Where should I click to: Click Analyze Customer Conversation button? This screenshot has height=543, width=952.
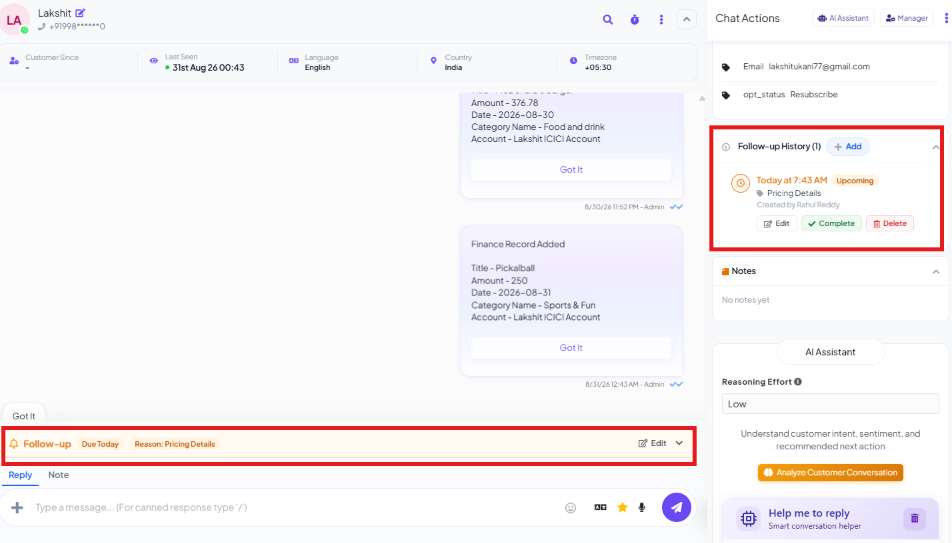pyautogui.click(x=830, y=473)
